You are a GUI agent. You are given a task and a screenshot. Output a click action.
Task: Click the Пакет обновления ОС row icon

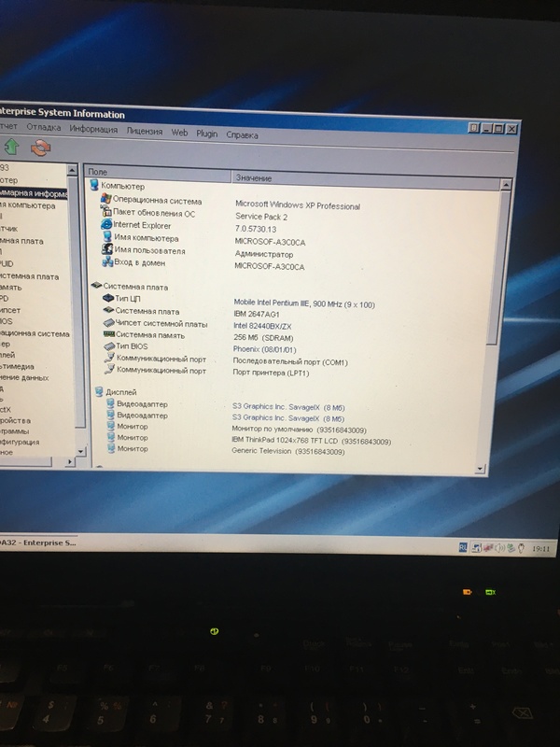106,211
